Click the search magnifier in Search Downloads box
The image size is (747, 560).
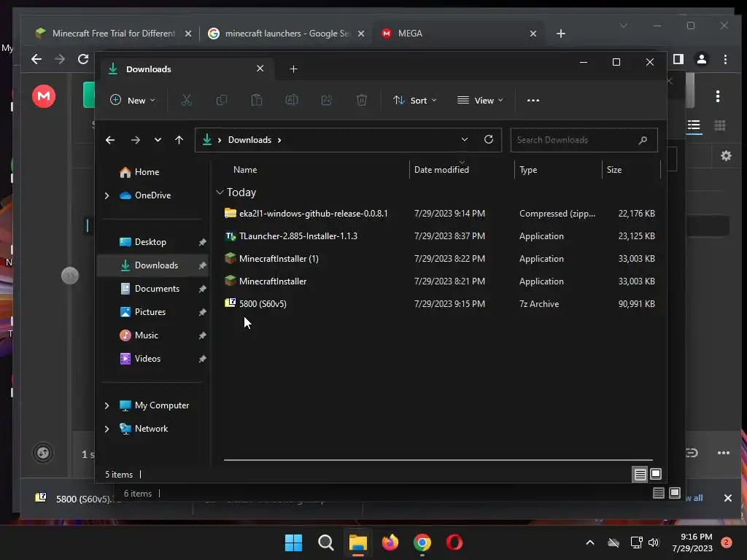[x=643, y=140]
